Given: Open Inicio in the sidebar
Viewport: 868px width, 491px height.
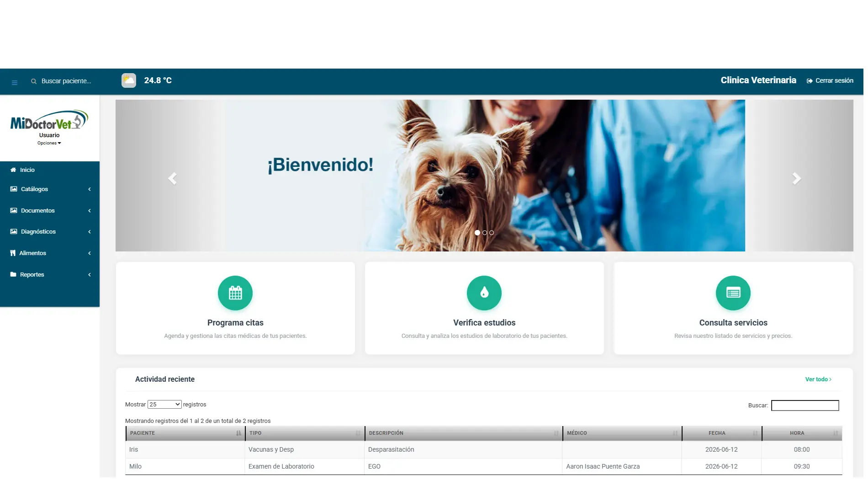Looking at the screenshot, I should coord(50,170).
